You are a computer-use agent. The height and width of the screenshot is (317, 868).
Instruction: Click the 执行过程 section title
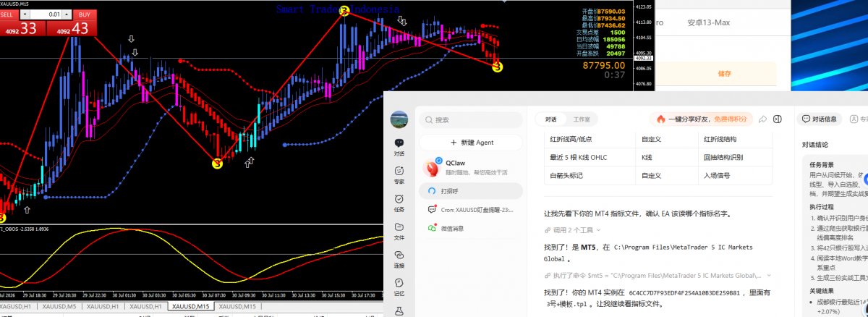[x=822, y=206]
